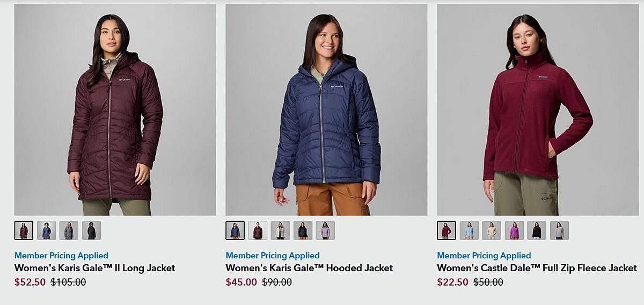644x305 pixels.
Task: Open Women's Castle Dale Full Zip Fleece link
Action: 537,268
